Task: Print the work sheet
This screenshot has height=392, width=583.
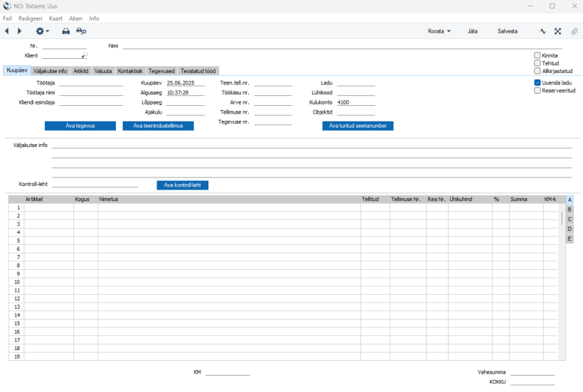Action: point(66,31)
